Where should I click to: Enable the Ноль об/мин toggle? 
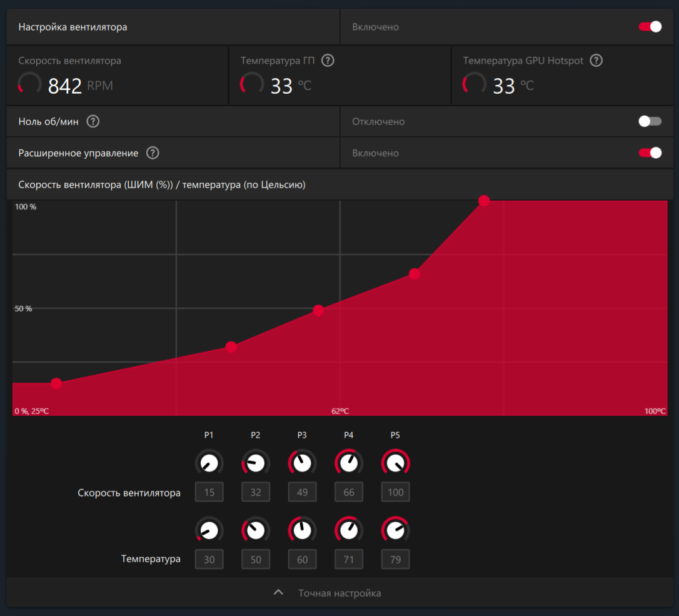(x=650, y=121)
